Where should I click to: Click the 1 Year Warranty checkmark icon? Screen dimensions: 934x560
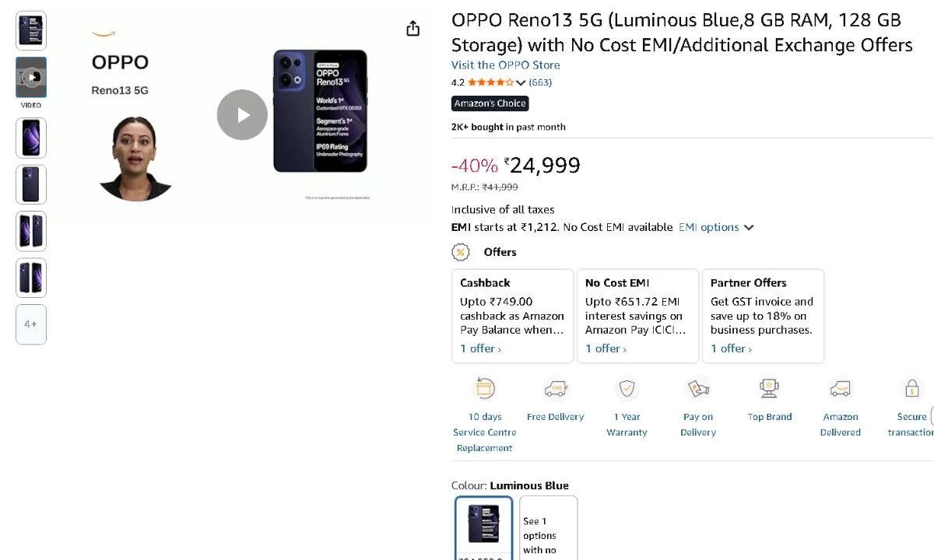point(627,388)
